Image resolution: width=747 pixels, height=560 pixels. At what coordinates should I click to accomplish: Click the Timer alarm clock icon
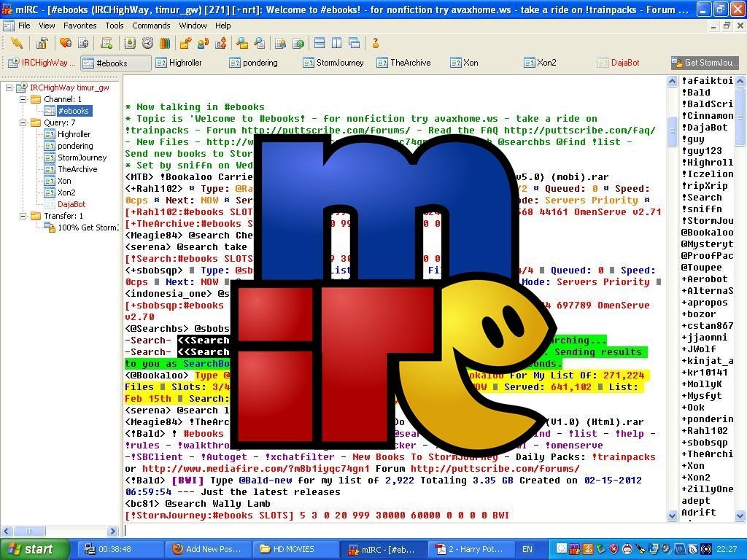point(147,43)
